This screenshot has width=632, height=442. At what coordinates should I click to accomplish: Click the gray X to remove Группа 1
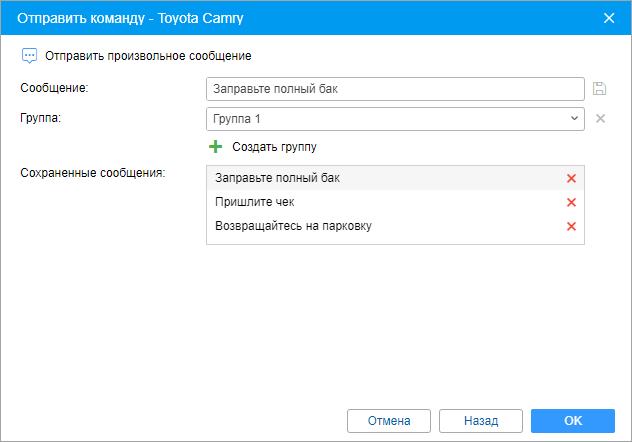point(600,119)
